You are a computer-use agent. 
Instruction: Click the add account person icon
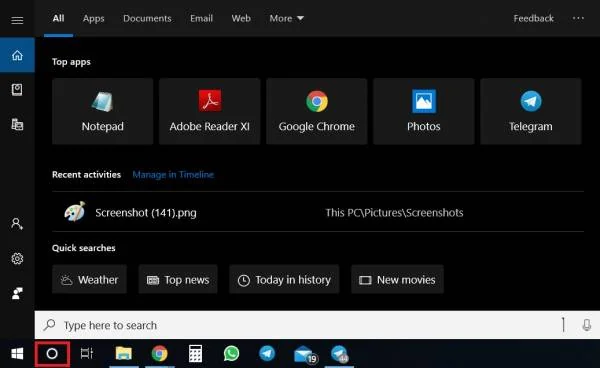17,224
